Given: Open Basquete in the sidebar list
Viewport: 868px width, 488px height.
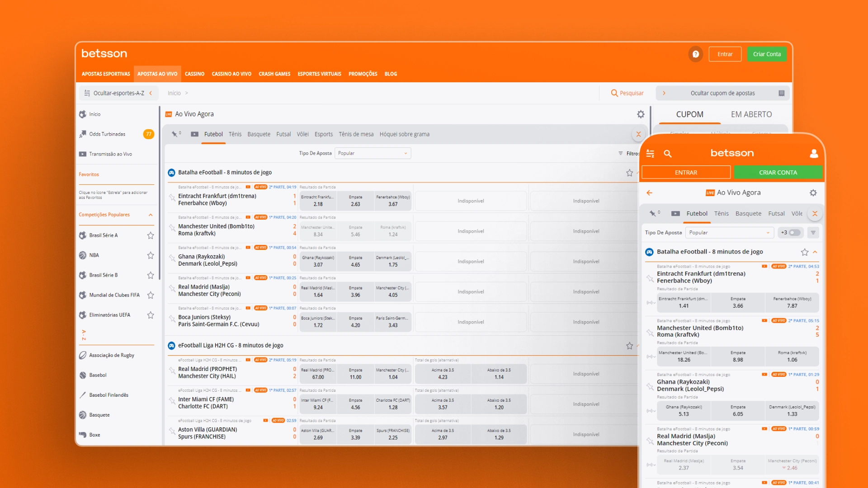Looking at the screenshot, I should click(x=99, y=415).
